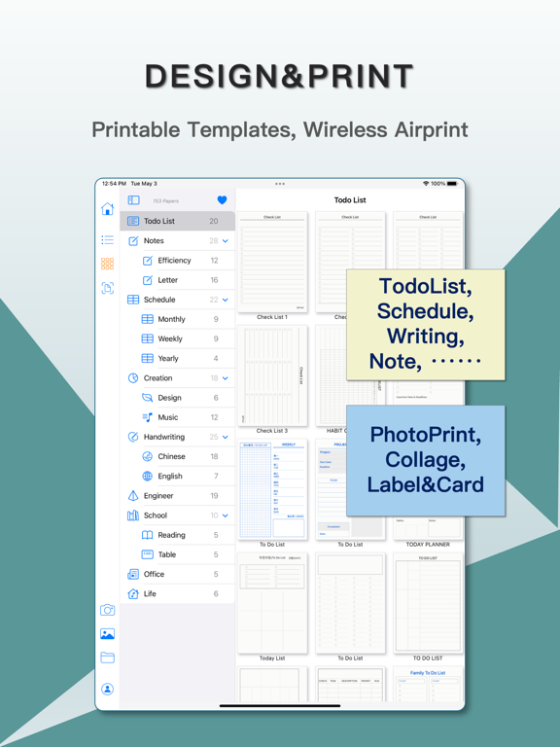Viewport: 560px width, 747px height.
Task: Click the Chinese category icon
Action: pyautogui.click(x=148, y=456)
